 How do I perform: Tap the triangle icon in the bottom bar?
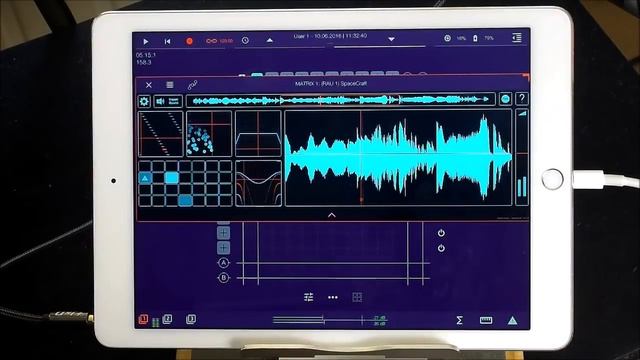[513, 321]
